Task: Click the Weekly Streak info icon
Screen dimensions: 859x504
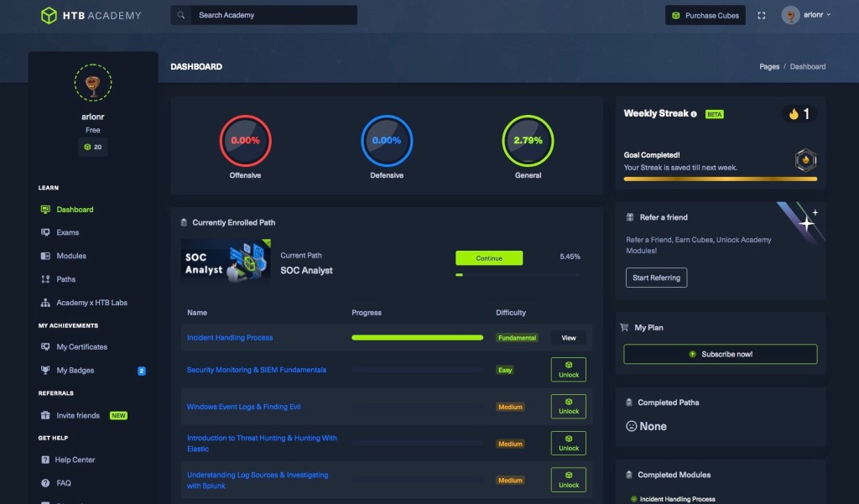Action: (x=694, y=114)
